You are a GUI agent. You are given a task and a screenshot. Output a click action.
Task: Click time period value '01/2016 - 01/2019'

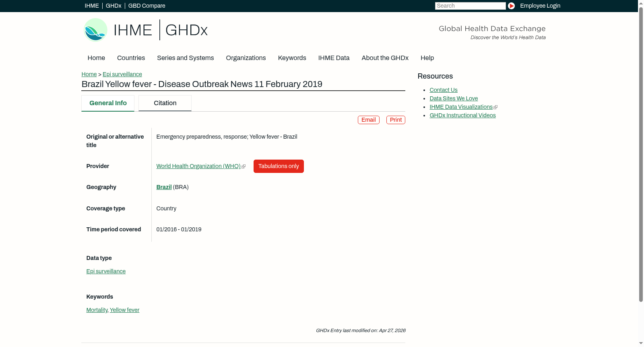click(179, 229)
